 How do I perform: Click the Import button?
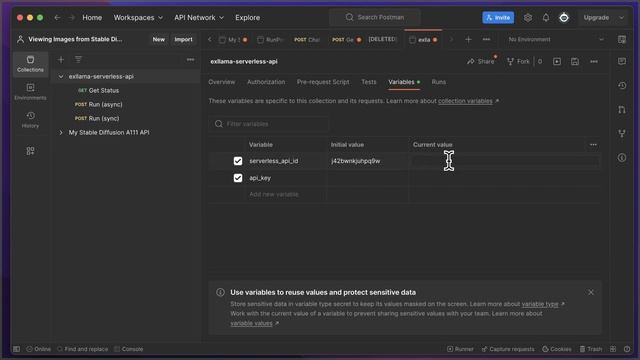point(183,40)
